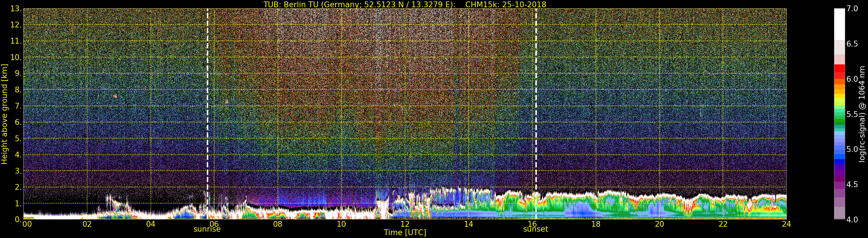Image resolution: width=868 pixels, height=238 pixels.
Task: Click the time axis tick "18"
Action: click(x=596, y=224)
